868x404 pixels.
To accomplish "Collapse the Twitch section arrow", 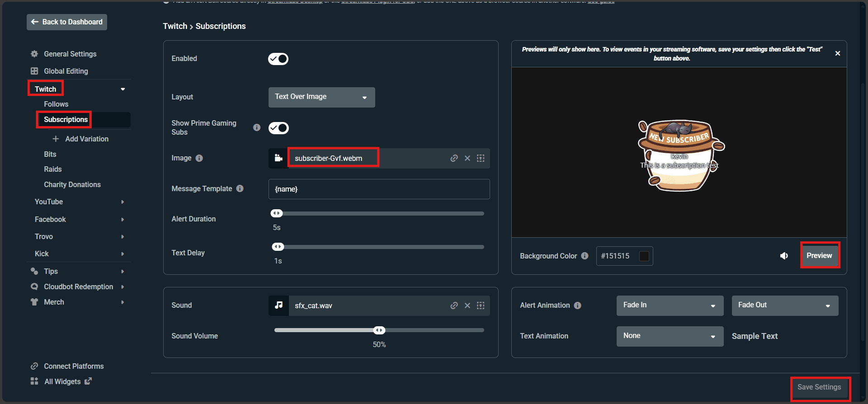I will (123, 89).
